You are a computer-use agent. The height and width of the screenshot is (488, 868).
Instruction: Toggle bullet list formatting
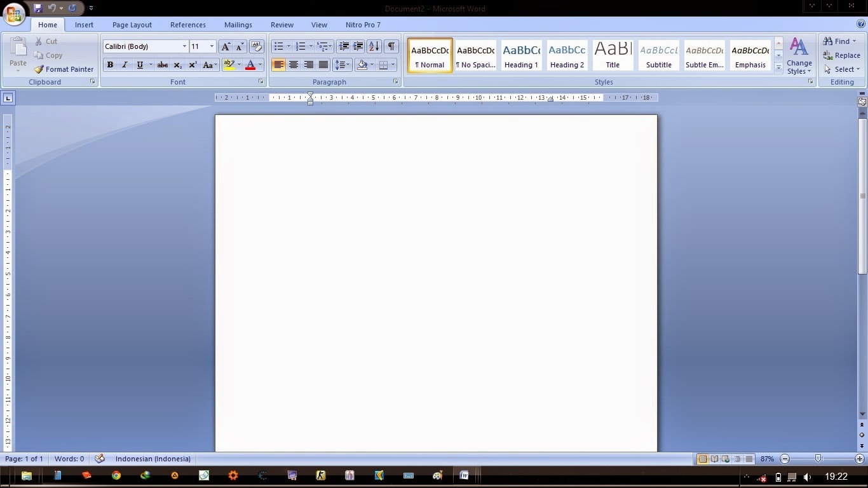click(x=278, y=46)
